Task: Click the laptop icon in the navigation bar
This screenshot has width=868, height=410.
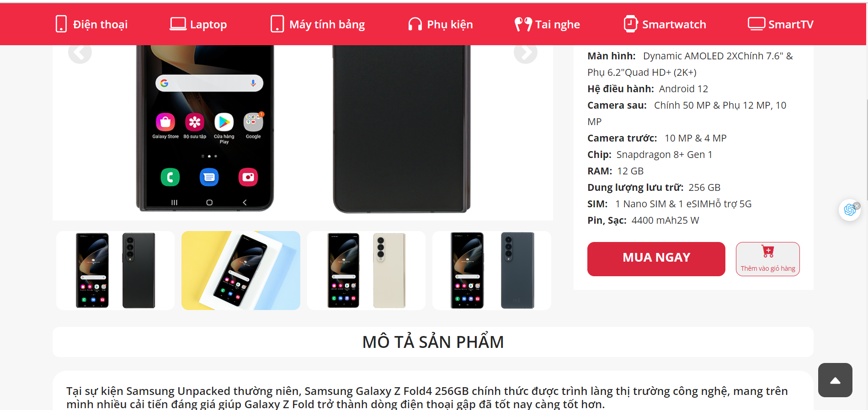Action: point(178,24)
